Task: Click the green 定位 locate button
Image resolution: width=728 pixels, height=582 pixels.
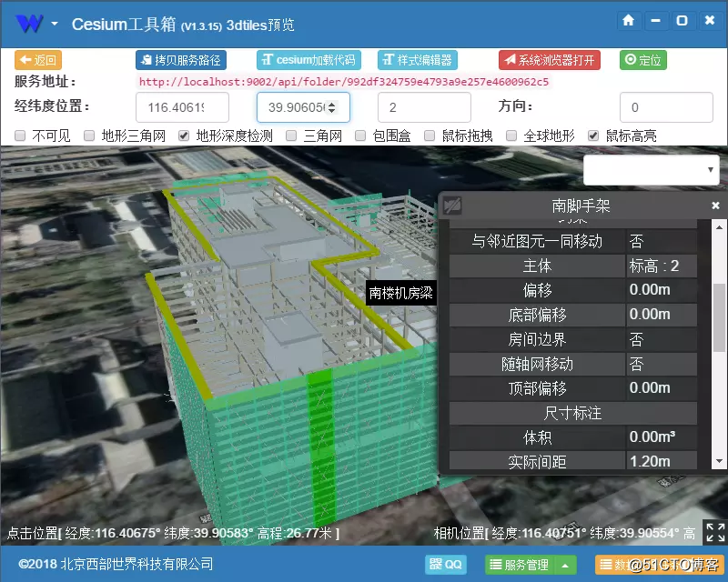Action: [643, 60]
